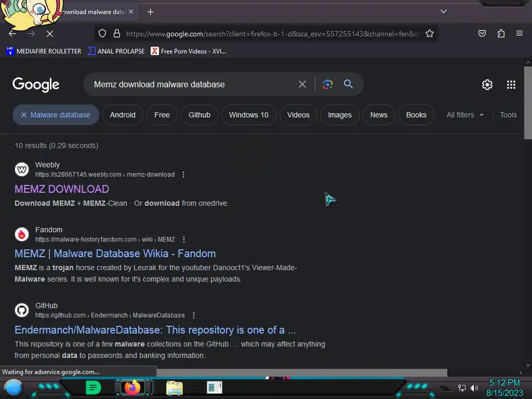Click the address bar URL
The width and height of the screenshot is (532, 399).
pos(272,34)
